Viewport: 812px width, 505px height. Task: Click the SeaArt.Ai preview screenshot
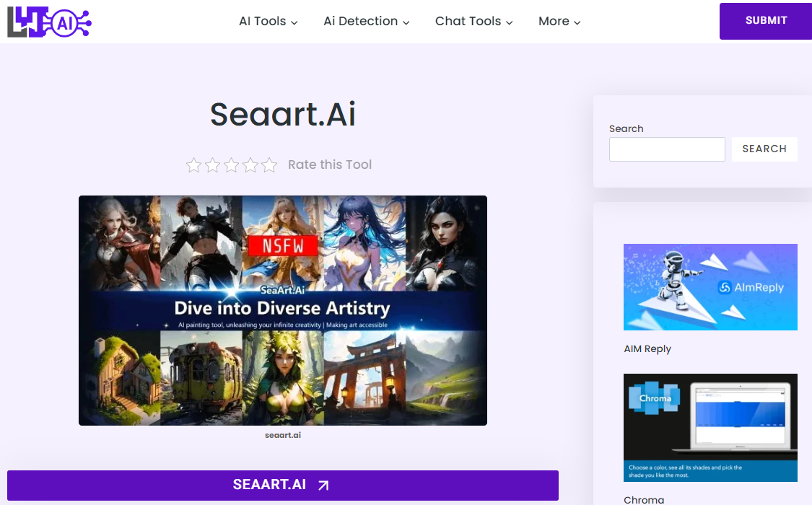[282, 309]
